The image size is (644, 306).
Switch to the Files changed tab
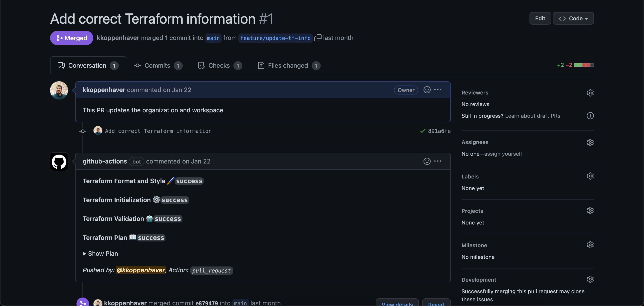[x=288, y=65]
